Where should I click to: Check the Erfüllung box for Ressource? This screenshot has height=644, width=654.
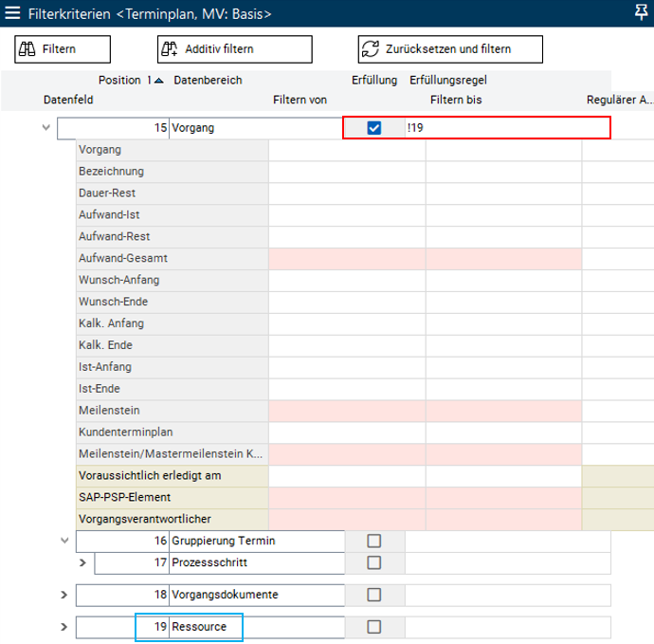click(373, 627)
